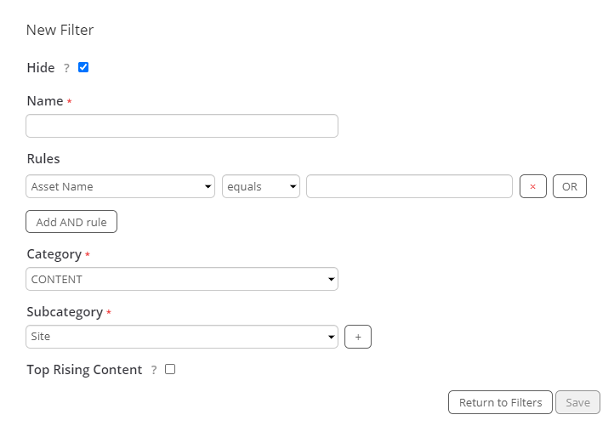This screenshot has width=614, height=426.
Task: Open the equals operator dropdown
Action: (x=261, y=186)
